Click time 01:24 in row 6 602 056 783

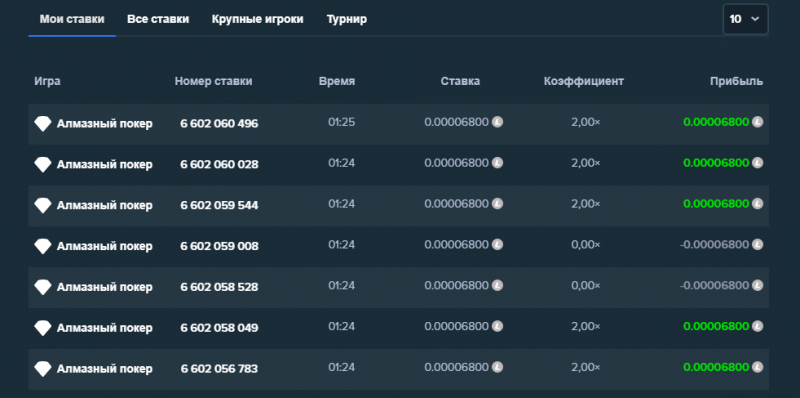341,367
